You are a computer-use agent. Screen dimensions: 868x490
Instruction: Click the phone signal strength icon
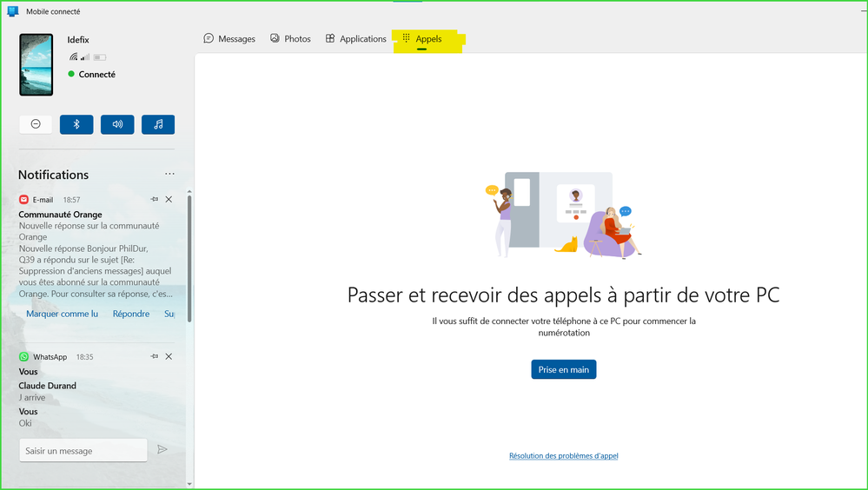[x=85, y=57]
